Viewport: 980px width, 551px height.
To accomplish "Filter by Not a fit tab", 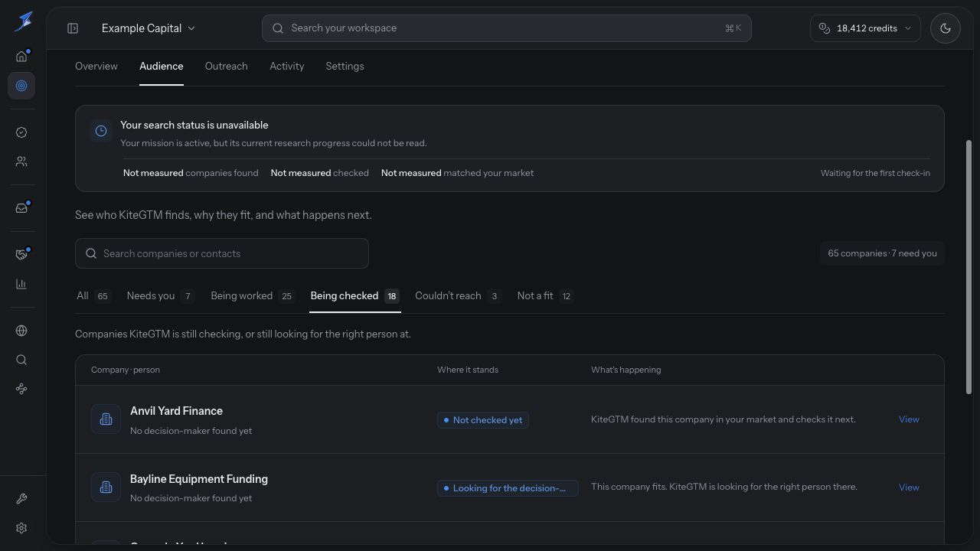I will pyautogui.click(x=545, y=296).
